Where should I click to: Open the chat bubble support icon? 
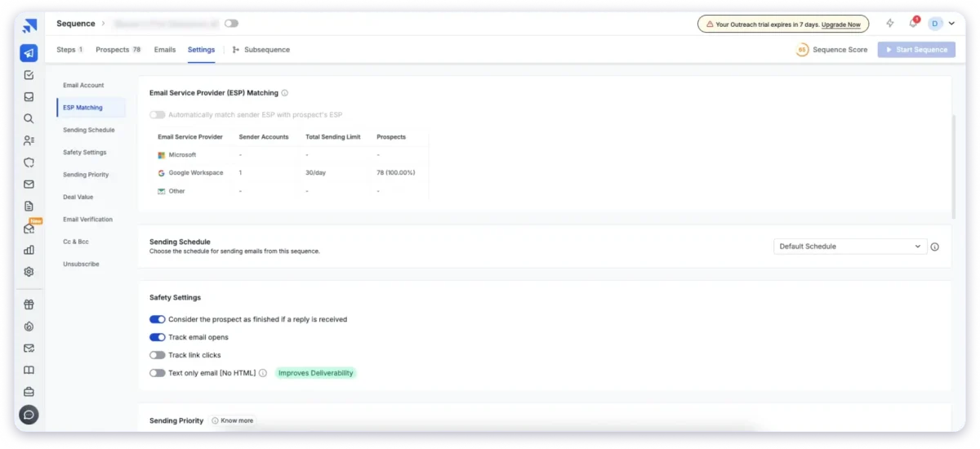point(29,415)
